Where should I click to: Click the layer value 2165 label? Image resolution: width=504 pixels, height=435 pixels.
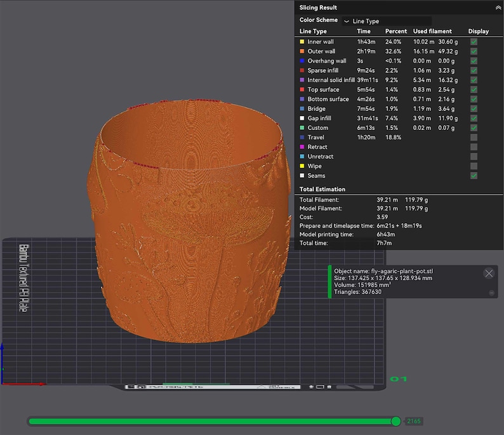click(x=413, y=421)
